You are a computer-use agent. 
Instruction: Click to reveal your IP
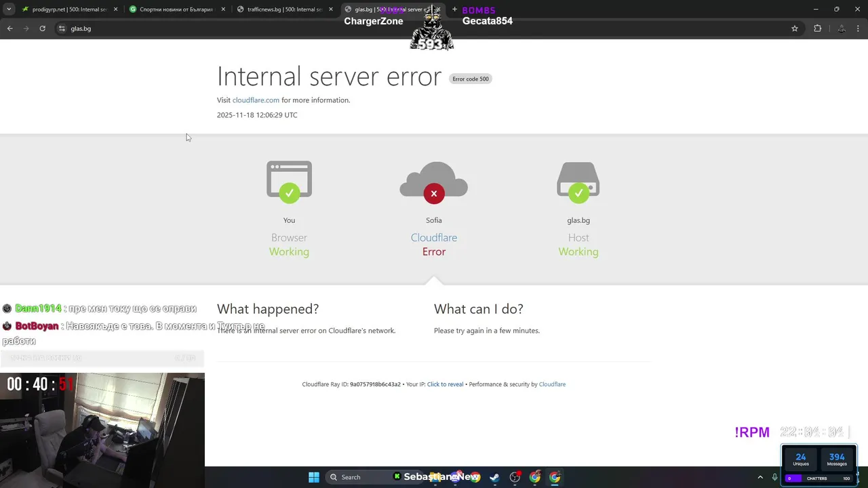[445, 384]
